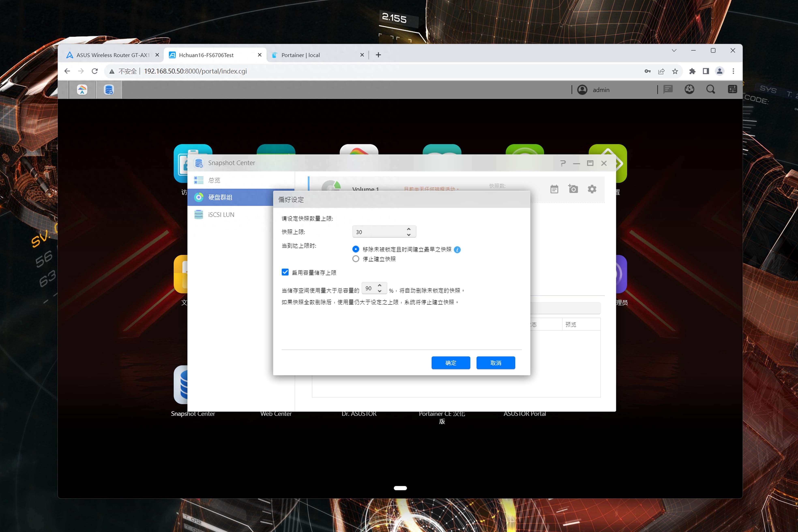Close the Portainer local tab
Image resolution: width=798 pixels, height=532 pixels.
pos(362,55)
